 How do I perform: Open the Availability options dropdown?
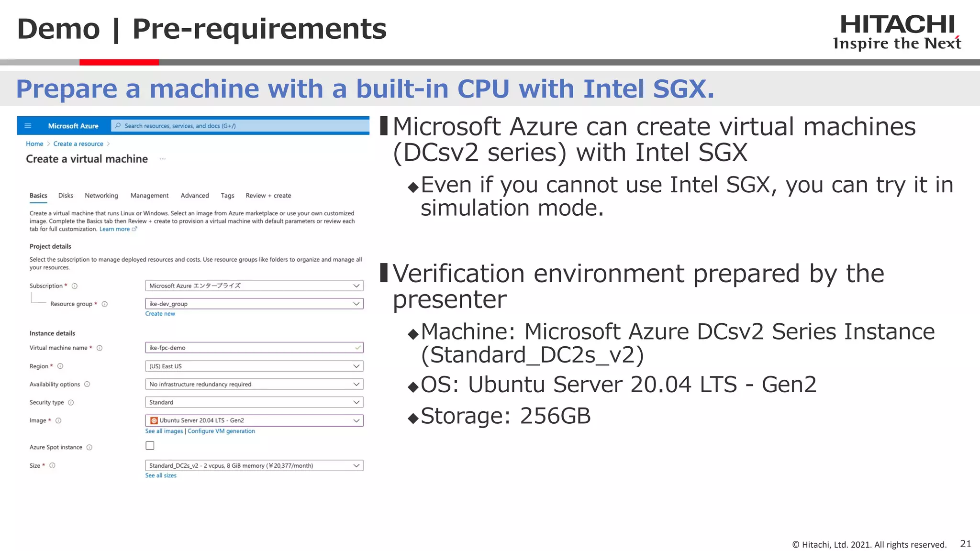click(254, 385)
